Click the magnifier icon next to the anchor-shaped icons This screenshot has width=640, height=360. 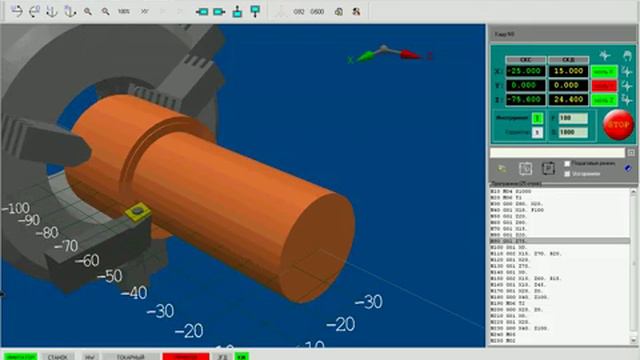pos(88,12)
